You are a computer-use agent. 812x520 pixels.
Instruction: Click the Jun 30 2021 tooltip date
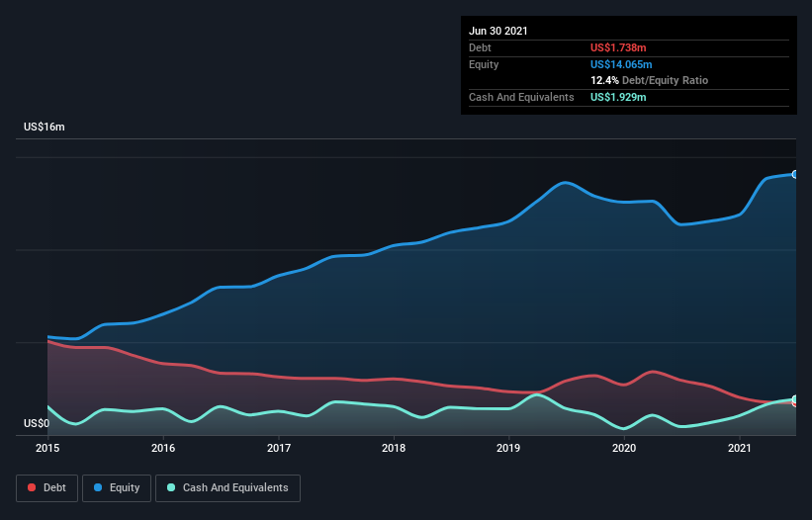[498, 31]
